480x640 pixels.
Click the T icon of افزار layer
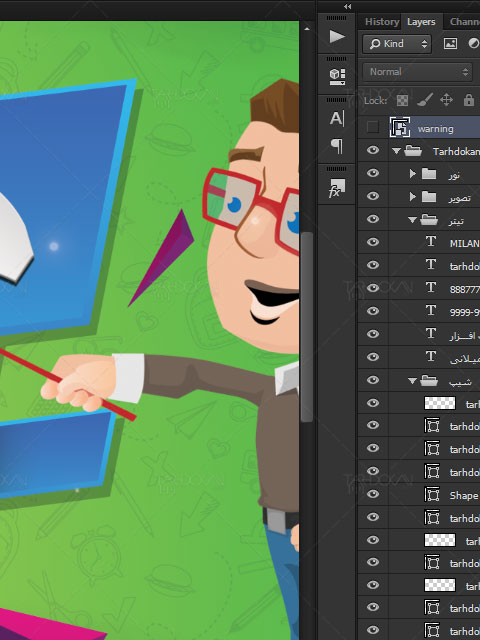431,334
